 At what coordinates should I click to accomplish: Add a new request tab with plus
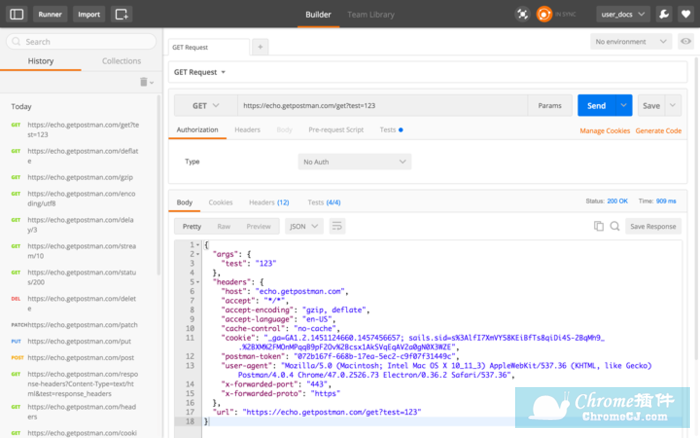tap(260, 47)
